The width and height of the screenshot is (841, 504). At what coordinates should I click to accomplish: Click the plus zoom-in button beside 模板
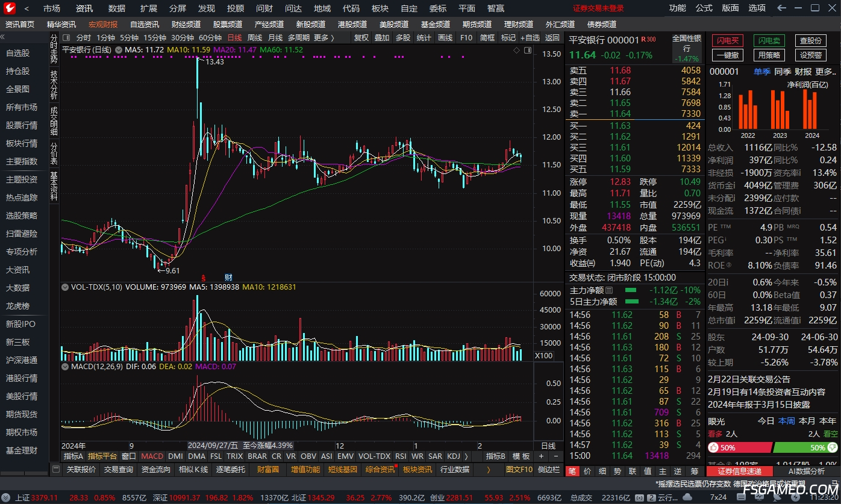pyautogui.click(x=540, y=456)
